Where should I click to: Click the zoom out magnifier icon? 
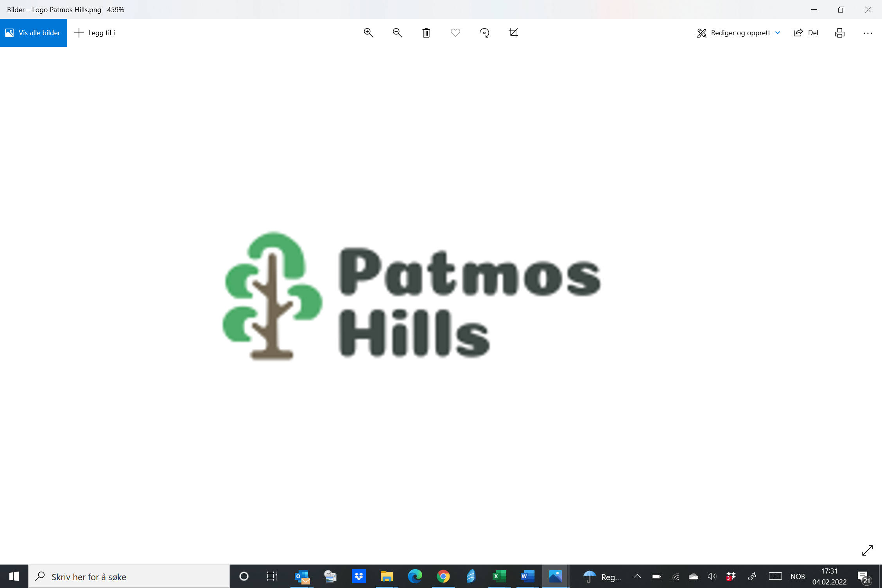(x=397, y=33)
